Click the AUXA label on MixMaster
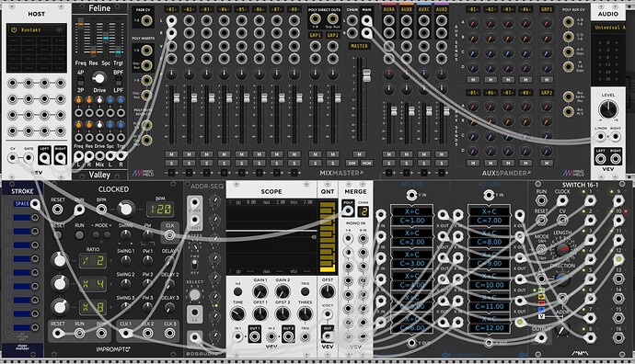Screen dimensions: 635x364 point(389,9)
